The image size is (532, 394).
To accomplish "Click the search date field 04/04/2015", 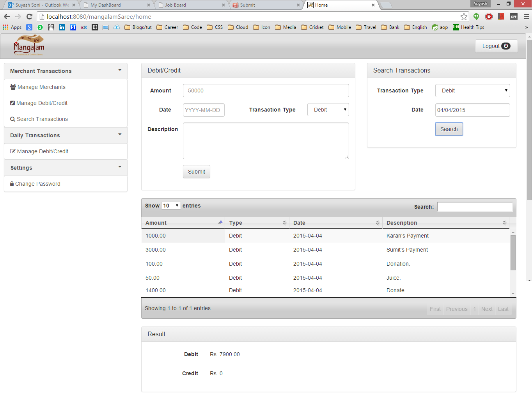I will pos(472,110).
